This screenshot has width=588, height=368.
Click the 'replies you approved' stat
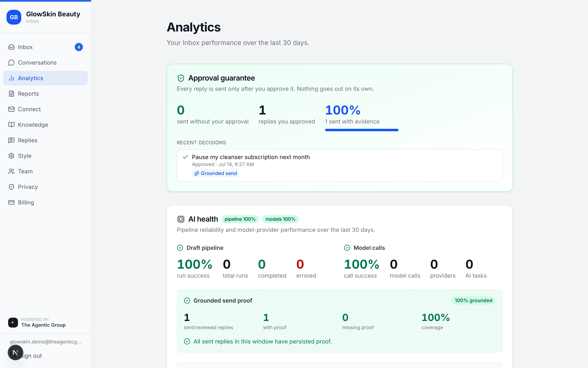tap(286, 114)
